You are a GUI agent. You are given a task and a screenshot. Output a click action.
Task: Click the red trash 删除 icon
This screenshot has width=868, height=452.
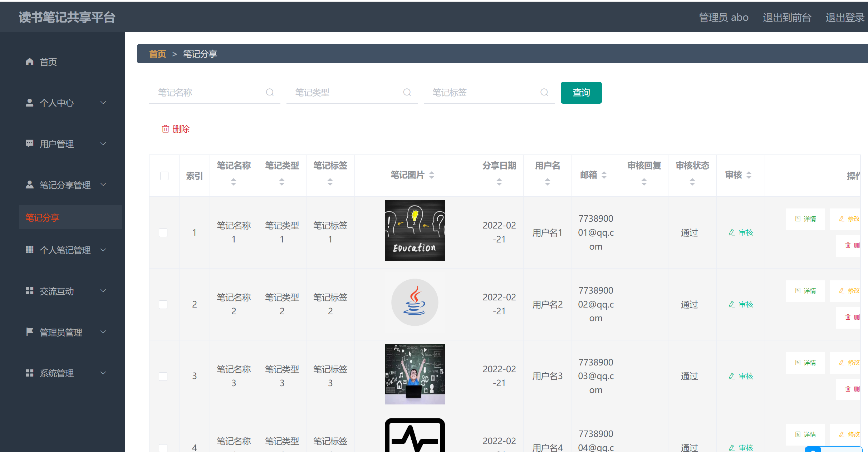tap(165, 129)
